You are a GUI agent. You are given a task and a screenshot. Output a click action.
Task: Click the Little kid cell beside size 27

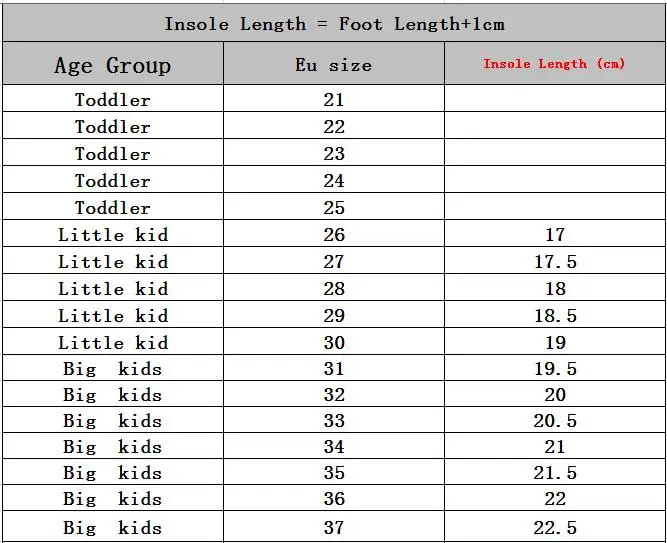coord(113,260)
